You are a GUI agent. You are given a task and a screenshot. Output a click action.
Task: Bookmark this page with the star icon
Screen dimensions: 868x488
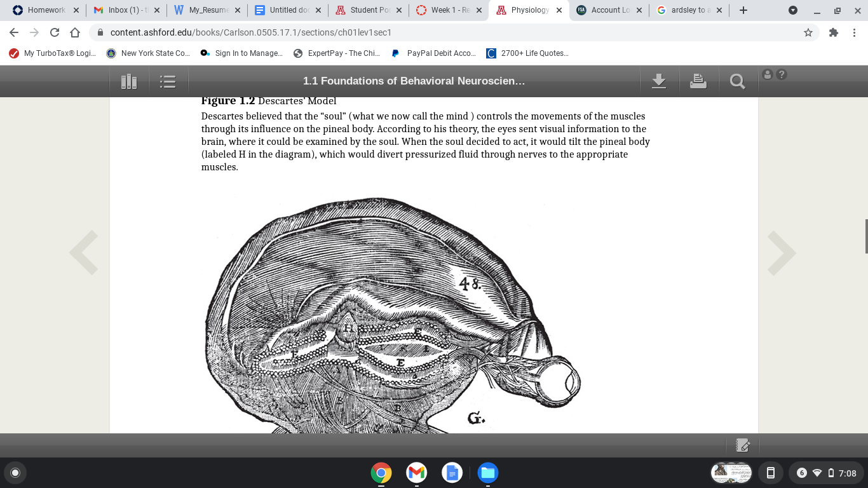[x=808, y=32]
